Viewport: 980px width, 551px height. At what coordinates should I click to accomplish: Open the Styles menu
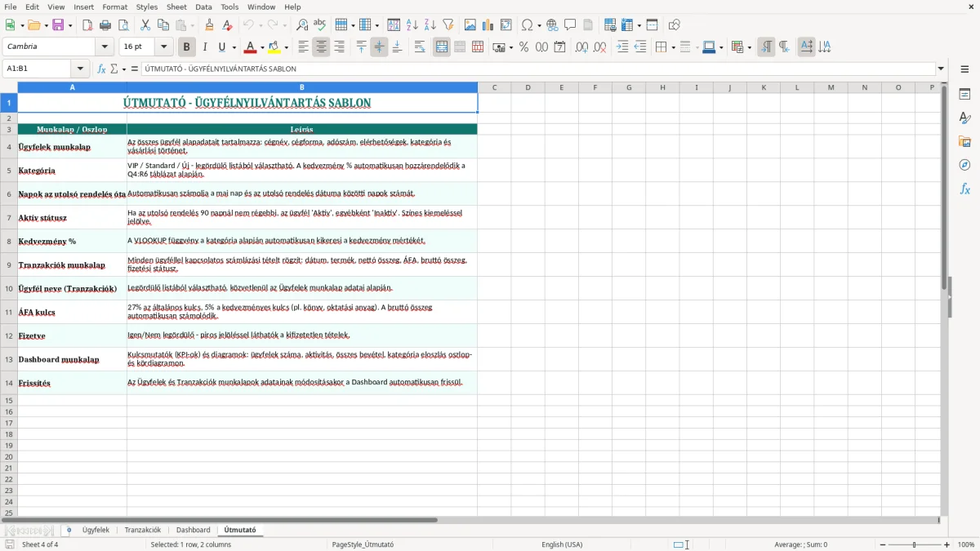point(147,7)
